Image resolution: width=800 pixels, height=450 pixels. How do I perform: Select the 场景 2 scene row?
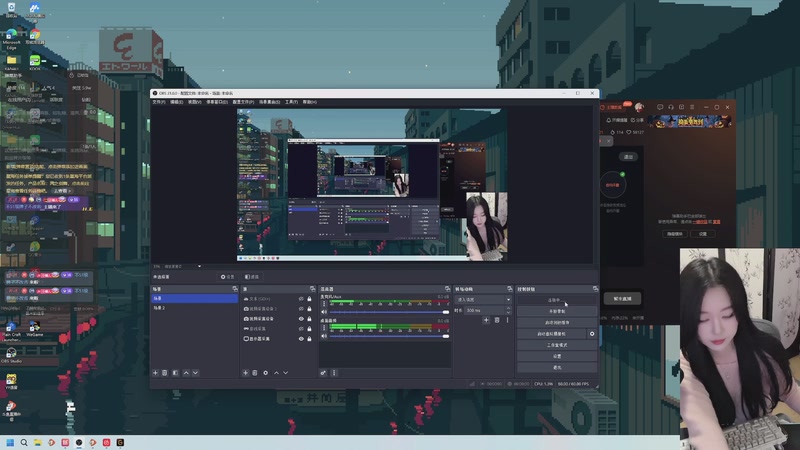point(194,308)
